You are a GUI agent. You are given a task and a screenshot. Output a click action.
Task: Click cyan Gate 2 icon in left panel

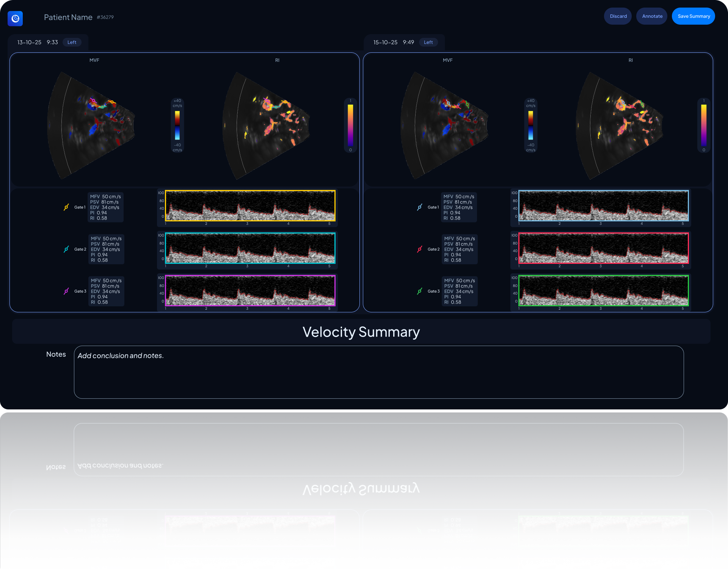click(x=66, y=249)
